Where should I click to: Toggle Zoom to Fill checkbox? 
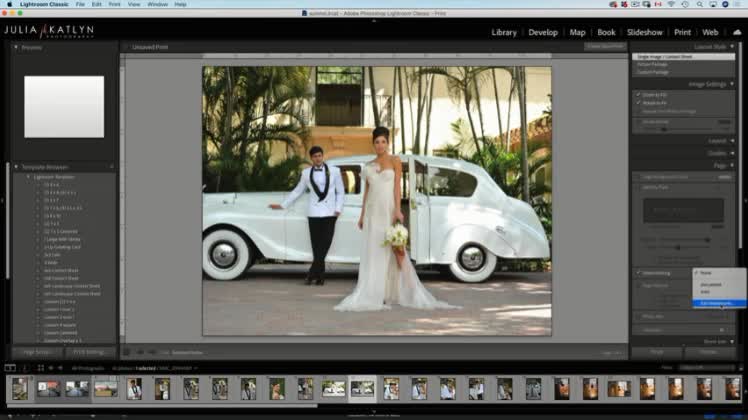[x=638, y=95]
